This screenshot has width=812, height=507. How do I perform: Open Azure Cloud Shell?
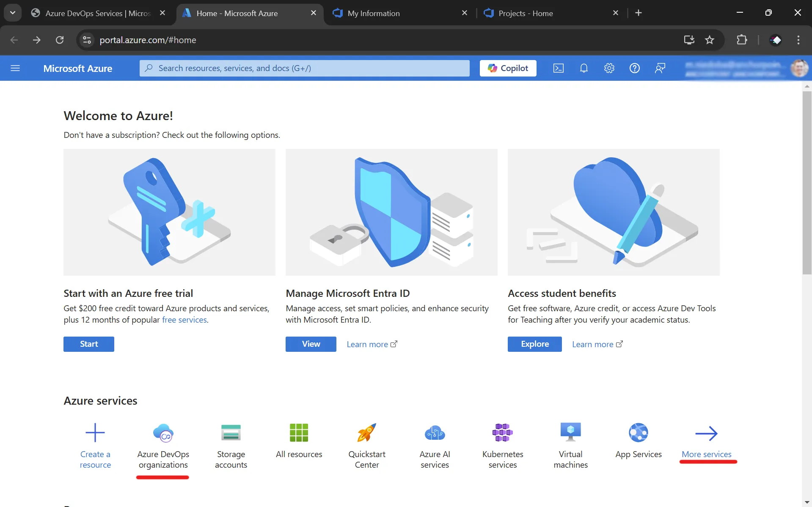coord(558,68)
